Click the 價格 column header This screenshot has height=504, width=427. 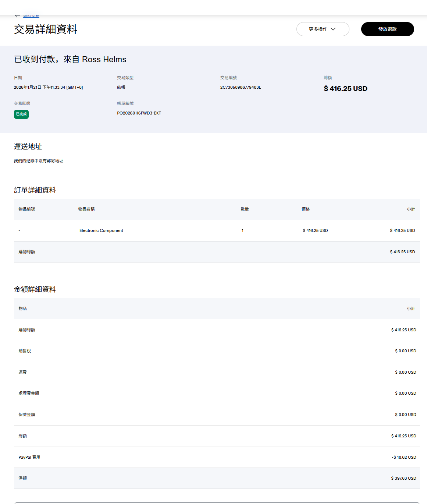[306, 209]
